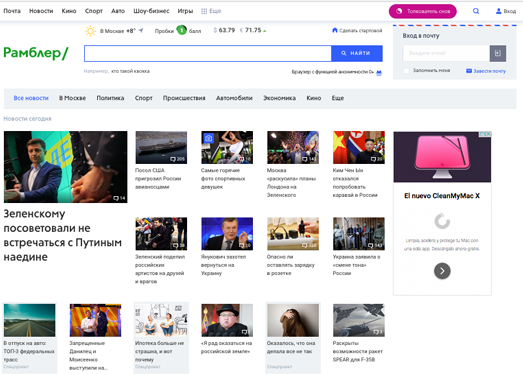523x375 pixels.
Task: Select the Экономика news tab
Action: tap(280, 98)
